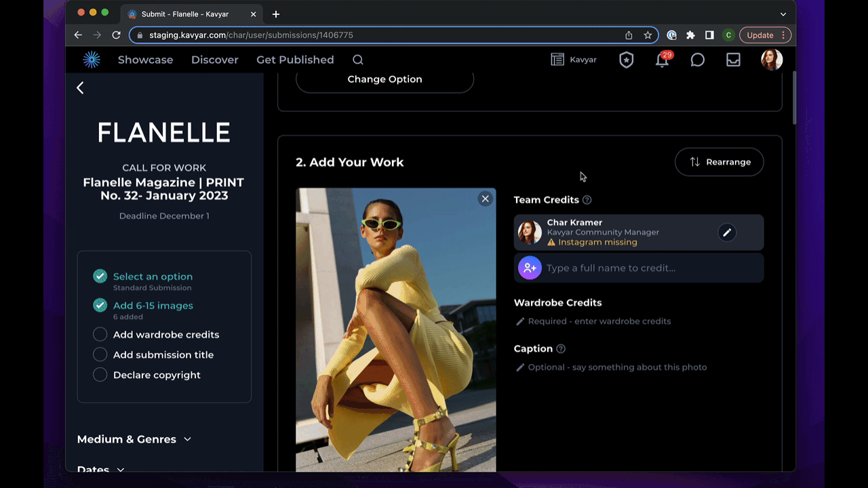
Task: Click the Add wardrobe credits circle
Action: tap(100, 334)
